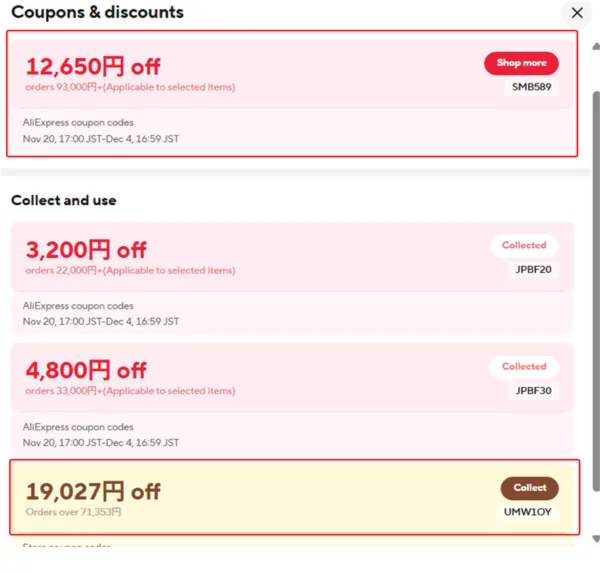Image resolution: width=600 pixels, height=573 pixels.
Task: Click Collected on the 4,800円 coupon
Action: point(524,367)
